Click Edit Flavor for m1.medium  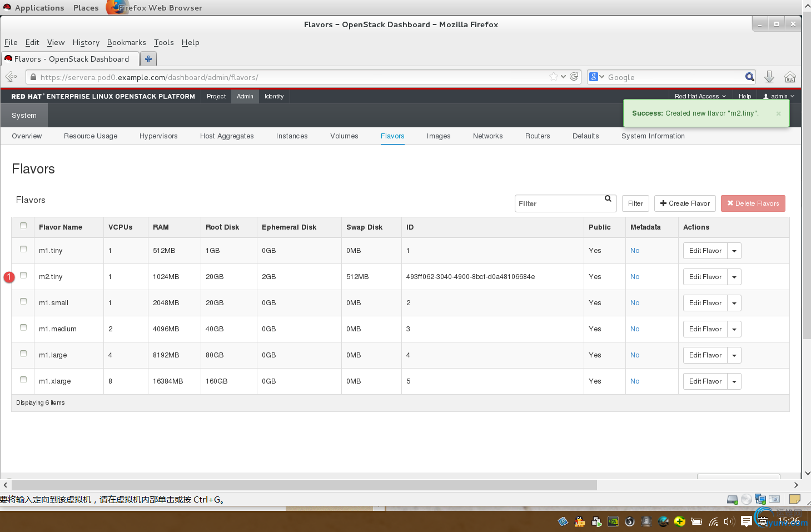705,329
